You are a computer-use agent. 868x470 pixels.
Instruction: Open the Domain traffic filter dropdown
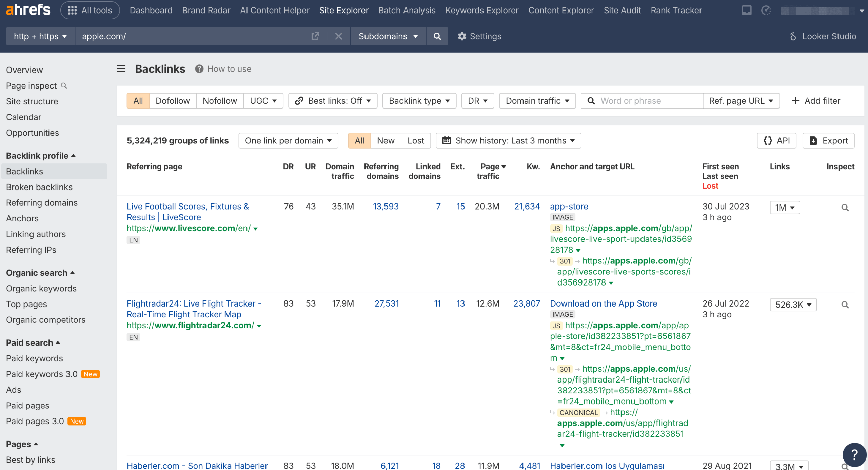(x=537, y=101)
